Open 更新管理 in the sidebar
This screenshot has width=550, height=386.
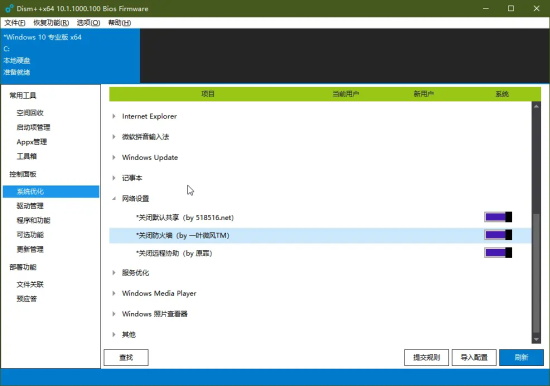coord(30,249)
